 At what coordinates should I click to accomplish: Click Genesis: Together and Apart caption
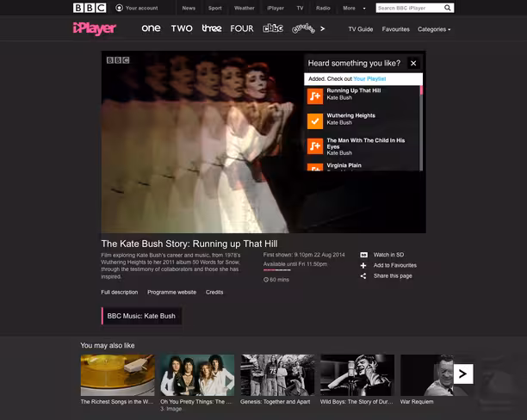tap(275, 402)
